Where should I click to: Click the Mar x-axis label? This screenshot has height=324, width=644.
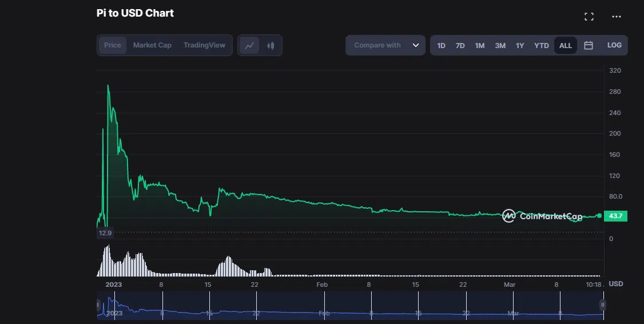click(510, 285)
